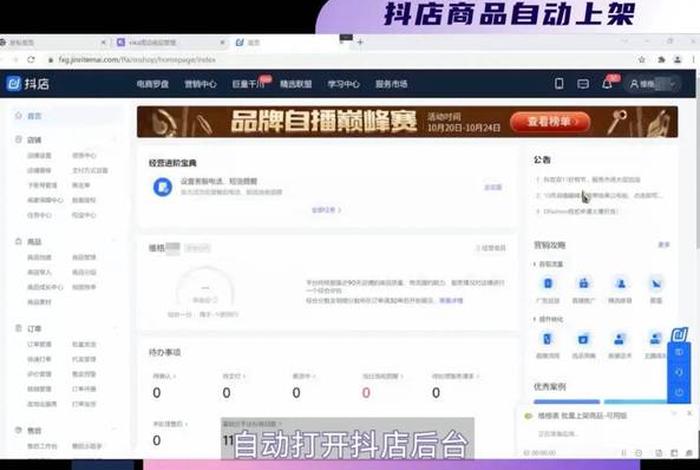The height and width of the screenshot is (470, 700).
Task: Click the browser address bar
Action: [339, 59]
